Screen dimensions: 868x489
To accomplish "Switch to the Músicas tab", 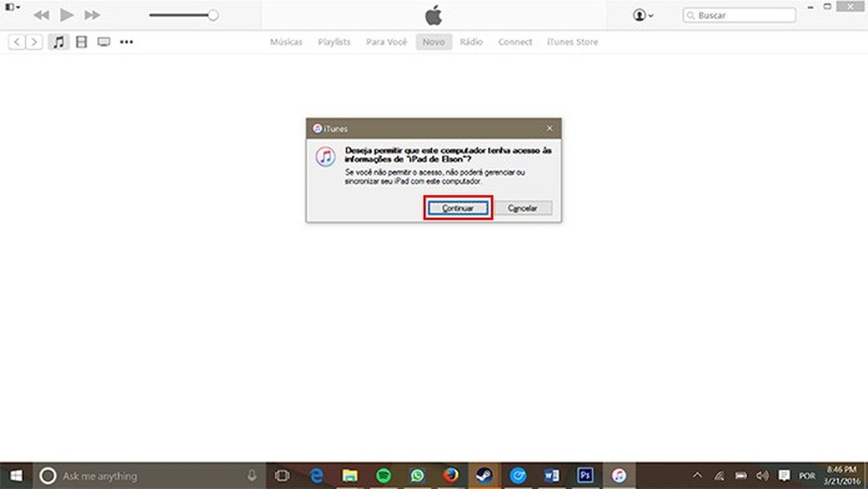I will tap(286, 41).
